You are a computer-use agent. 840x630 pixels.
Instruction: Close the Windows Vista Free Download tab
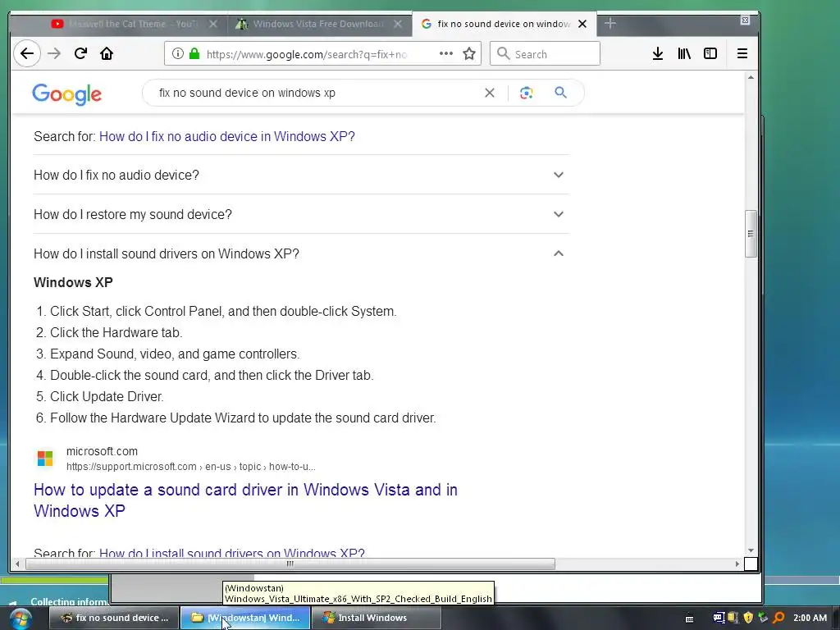[398, 24]
